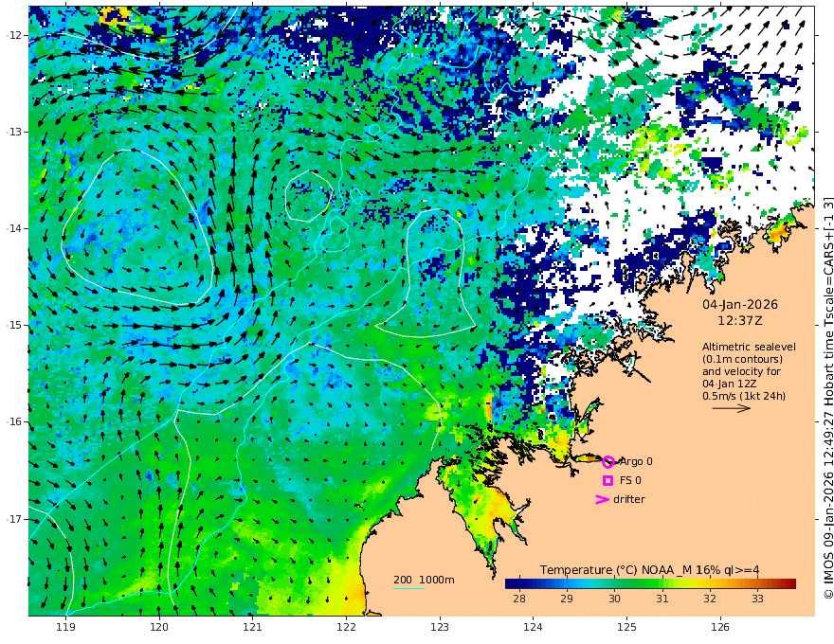The width and height of the screenshot is (834, 644).
Task: Click colorbar tick label 29
Action: coord(567,599)
